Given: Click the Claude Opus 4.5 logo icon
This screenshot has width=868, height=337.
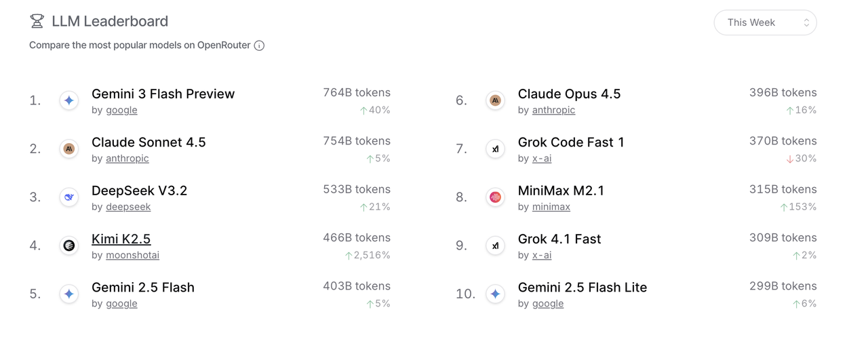Looking at the screenshot, I should pos(496,100).
